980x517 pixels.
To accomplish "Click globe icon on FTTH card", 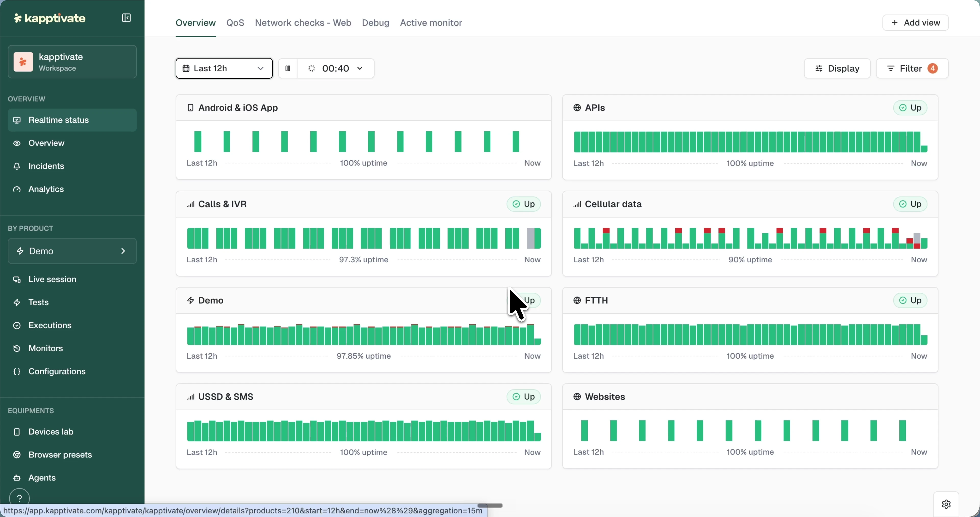I will (577, 301).
